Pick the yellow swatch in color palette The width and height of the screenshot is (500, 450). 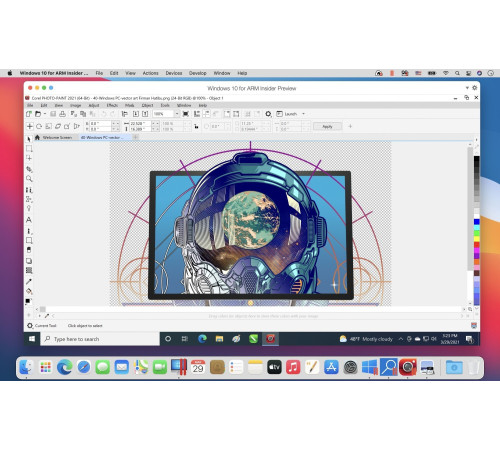click(477, 239)
